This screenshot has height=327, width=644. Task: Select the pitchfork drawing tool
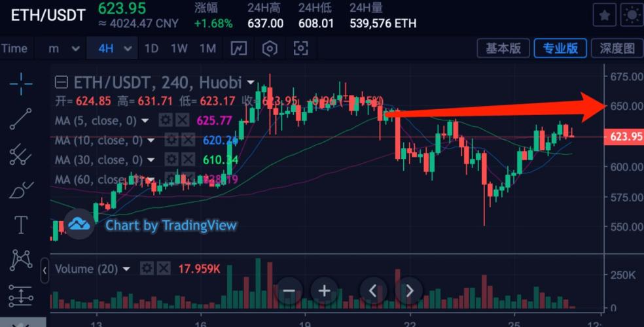point(21,154)
